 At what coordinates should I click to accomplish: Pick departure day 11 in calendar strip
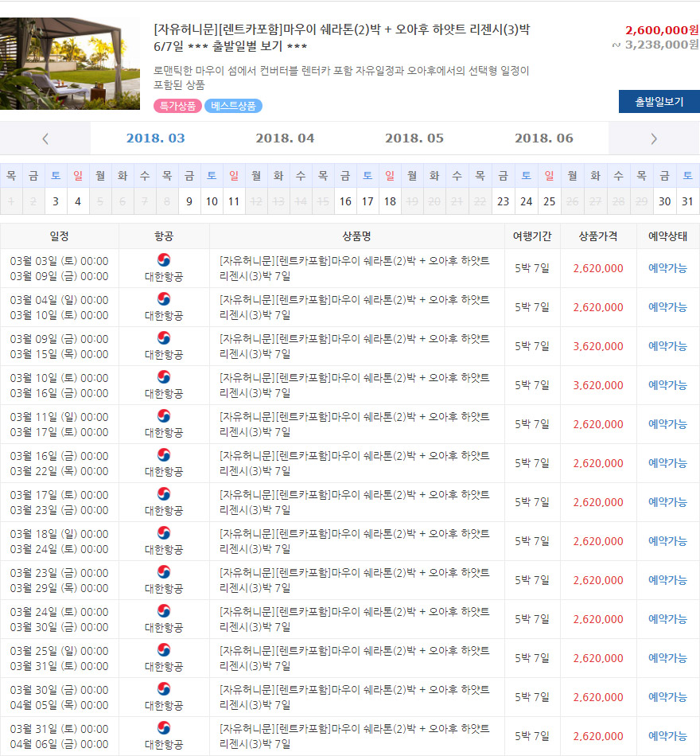[x=234, y=201]
